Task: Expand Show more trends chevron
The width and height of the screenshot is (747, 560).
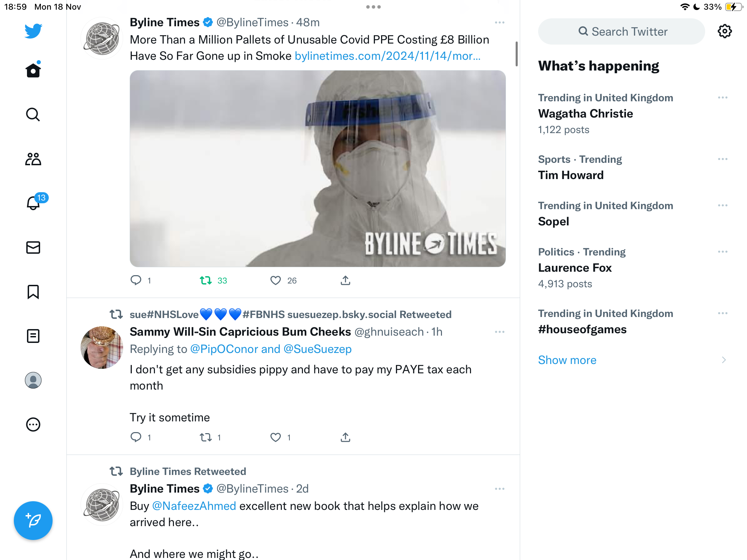Action: click(724, 360)
